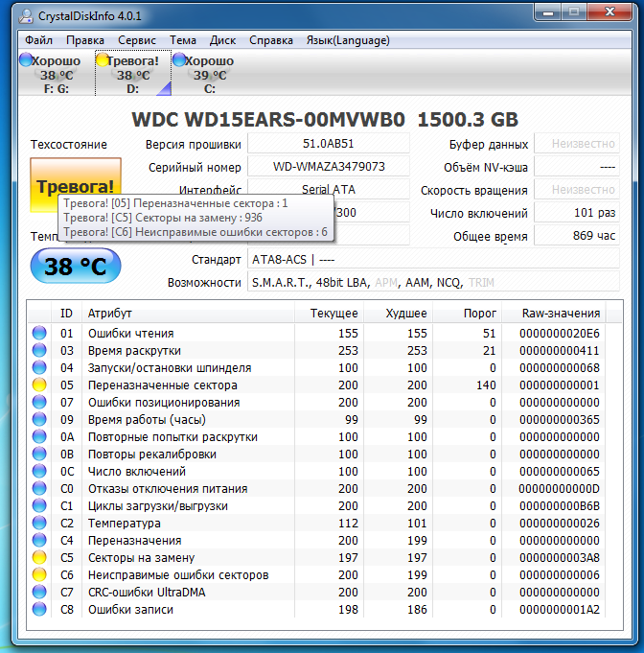The height and width of the screenshot is (653, 644).
Task: Select raw value 0000000020E6 of Ошибки чтения
Action: click(x=560, y=333)
